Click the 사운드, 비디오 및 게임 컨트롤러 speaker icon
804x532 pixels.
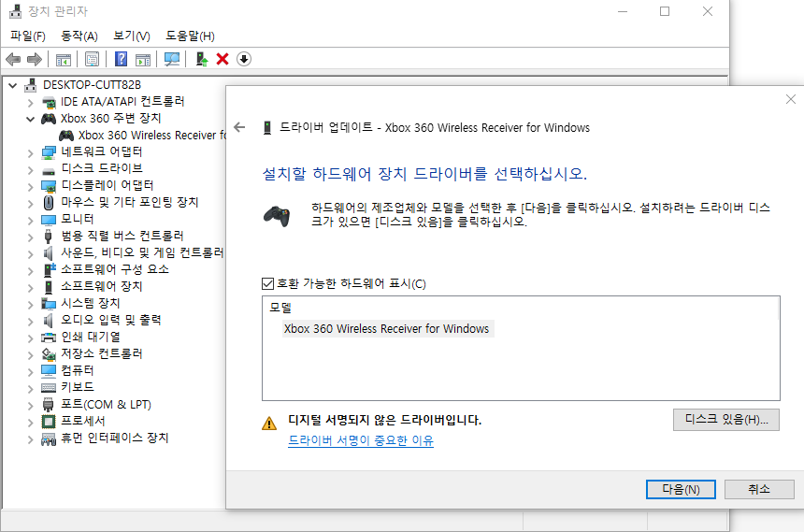coord(49,253)
